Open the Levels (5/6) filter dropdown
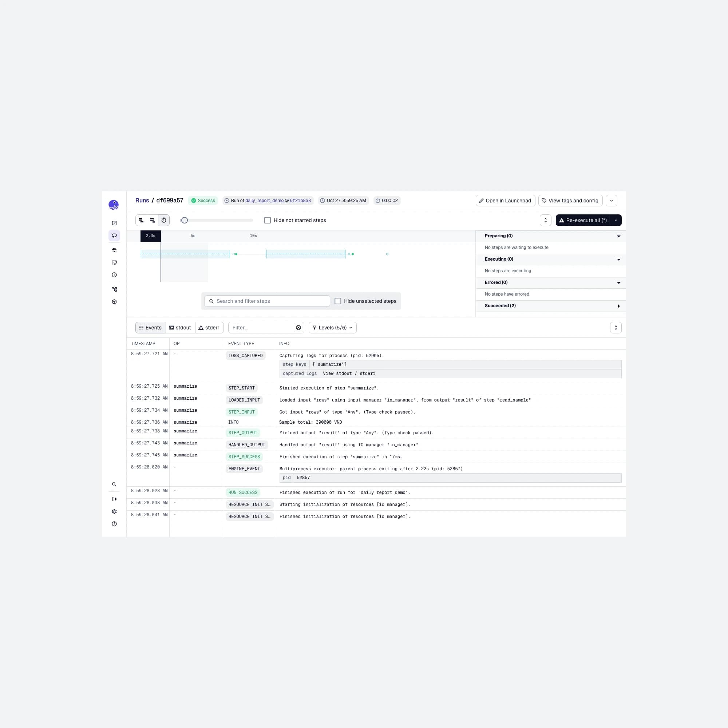 tap(332, 328)
